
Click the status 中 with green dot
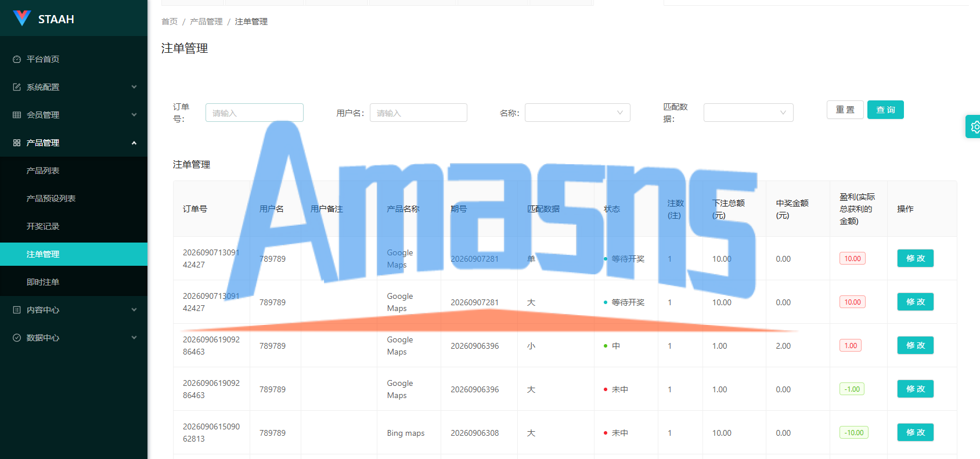coord(612,346)
